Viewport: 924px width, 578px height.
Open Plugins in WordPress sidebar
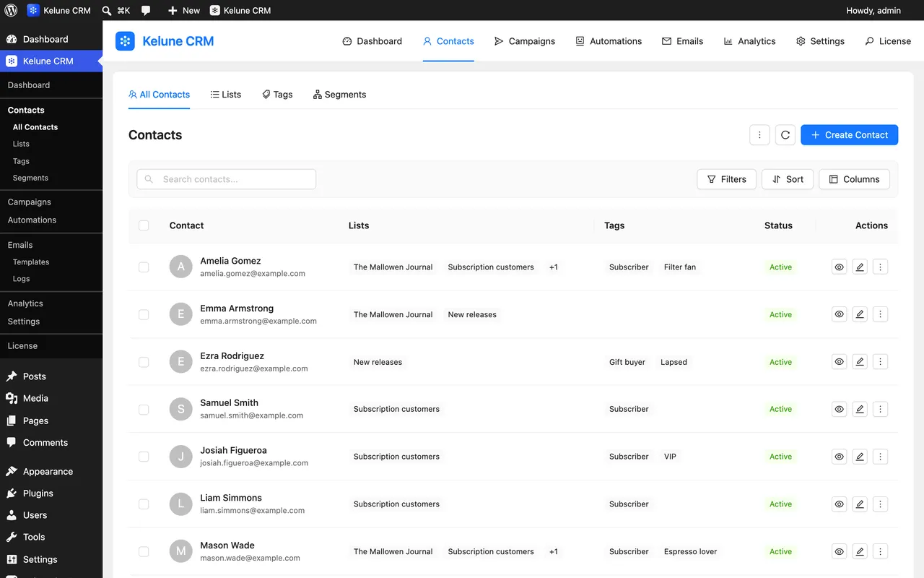(x=38, y=493)
